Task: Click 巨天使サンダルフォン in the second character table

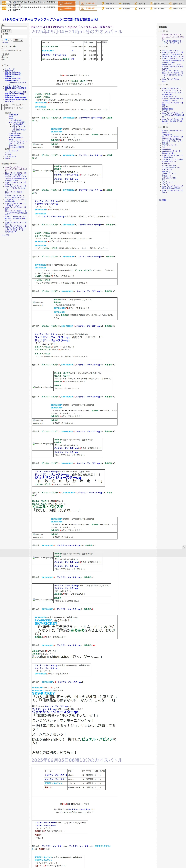Action: 53,783
